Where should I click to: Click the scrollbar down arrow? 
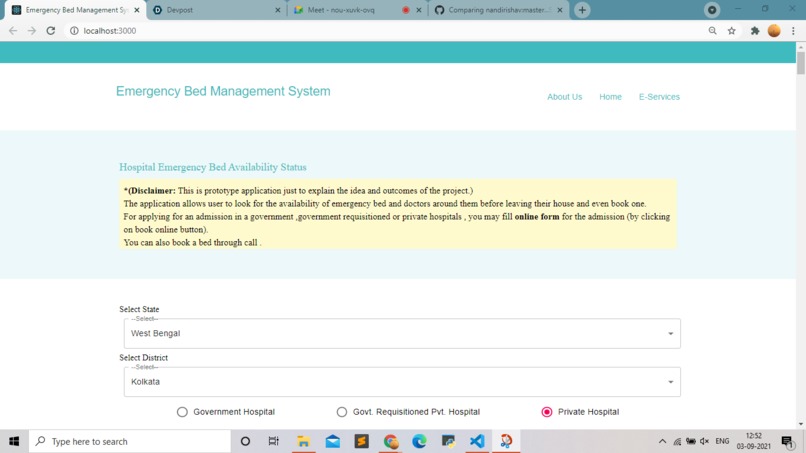pos(801,424)
